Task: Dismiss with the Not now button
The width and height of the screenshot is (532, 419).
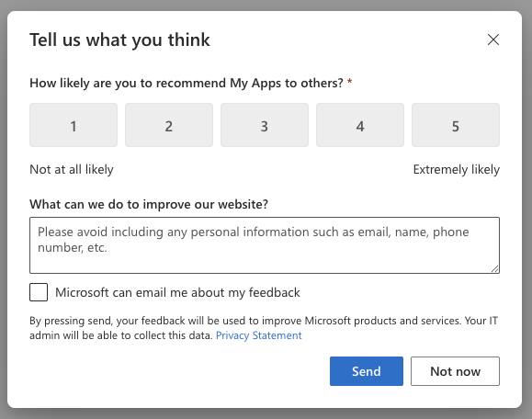Action: pos(456,371)
